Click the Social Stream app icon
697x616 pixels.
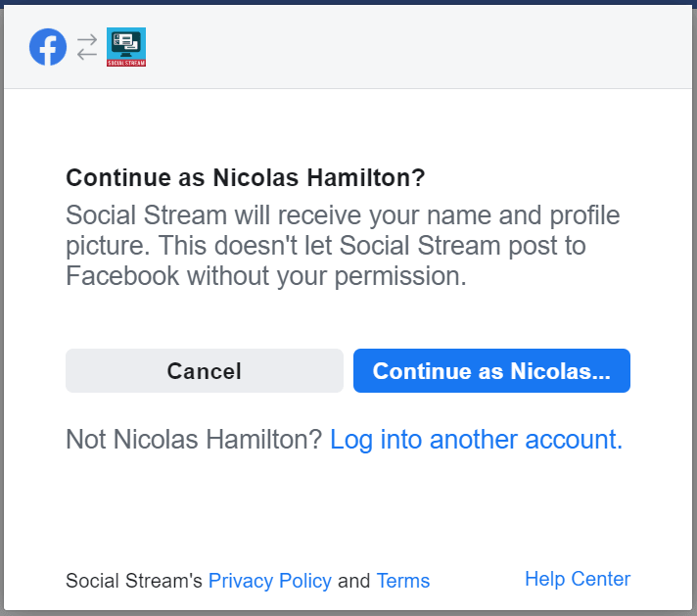click(x=126, y=47)
